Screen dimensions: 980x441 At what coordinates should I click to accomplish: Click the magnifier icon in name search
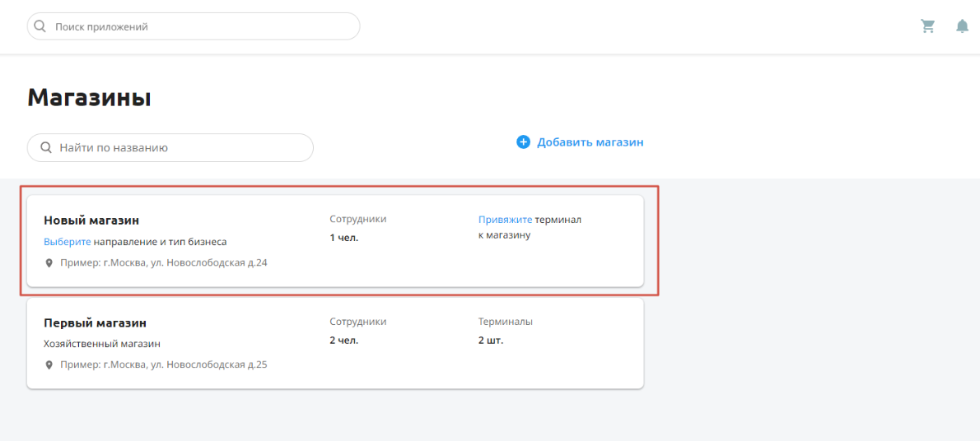(45, 148)
